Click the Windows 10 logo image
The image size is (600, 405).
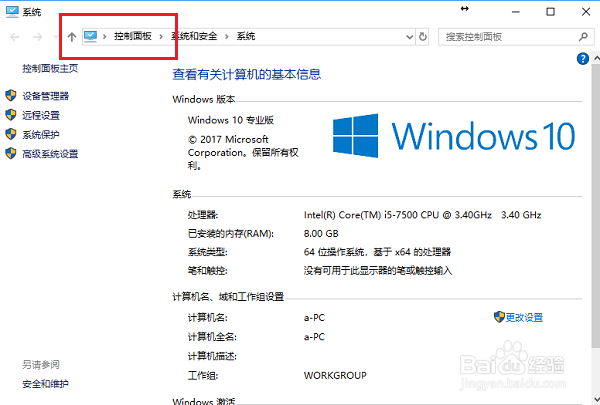(x=454, y=136)
